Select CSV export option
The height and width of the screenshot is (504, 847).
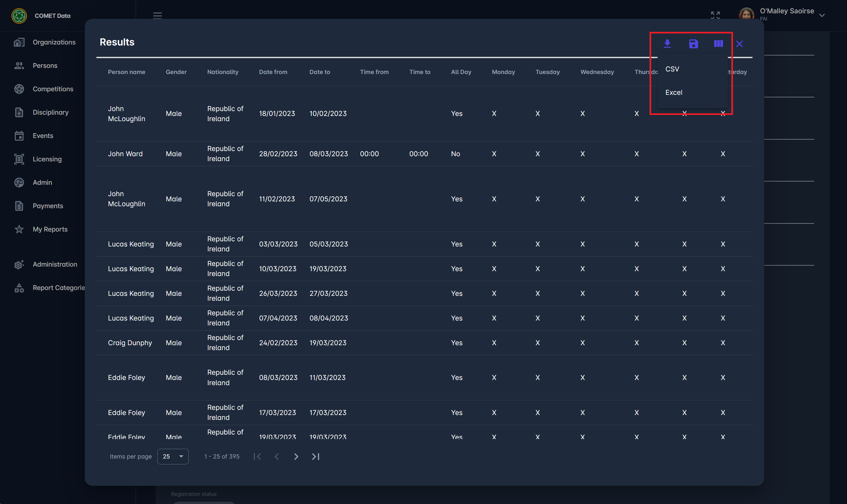point(672,69)
